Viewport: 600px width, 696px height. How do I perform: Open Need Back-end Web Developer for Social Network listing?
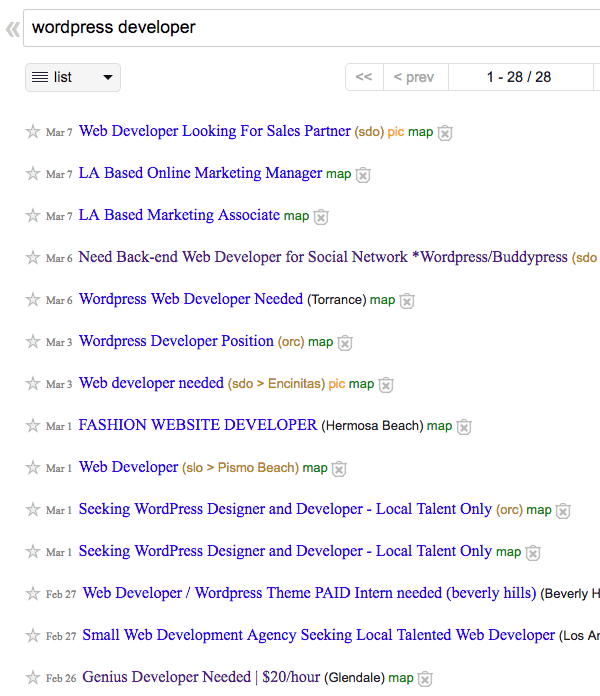[x=323, y=257]
